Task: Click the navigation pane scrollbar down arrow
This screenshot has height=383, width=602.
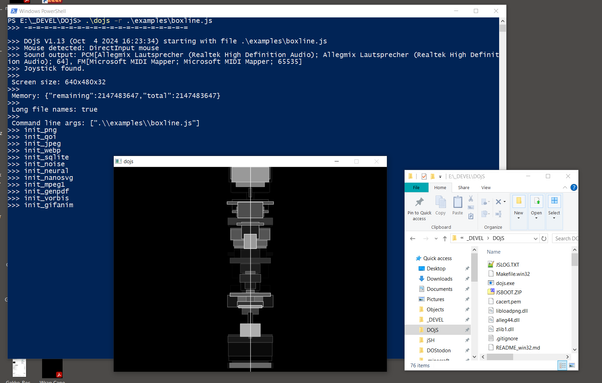Action: pyautogui.click(x=474, y=357)
